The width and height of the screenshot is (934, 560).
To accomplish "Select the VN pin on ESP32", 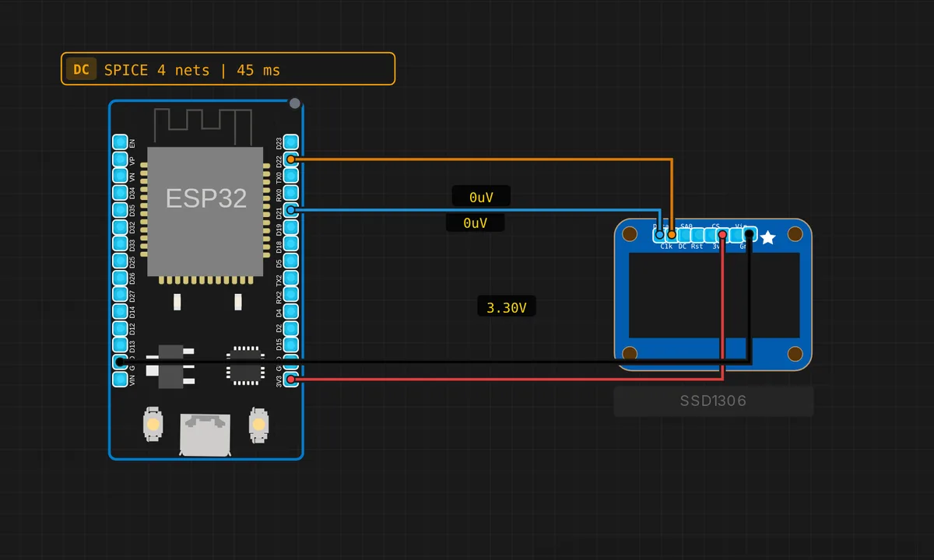I will click(x=120, y=176).
